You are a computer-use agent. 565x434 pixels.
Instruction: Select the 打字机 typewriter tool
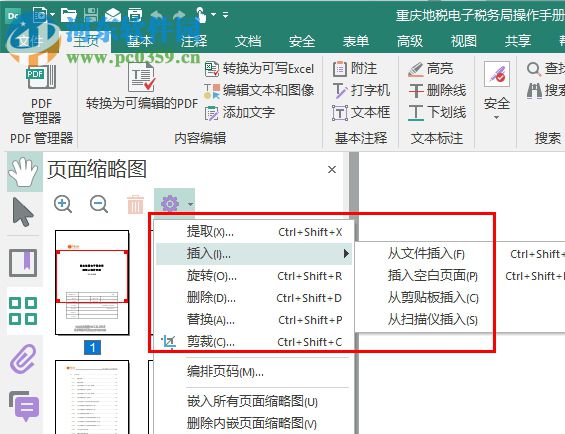click(361, 90)
